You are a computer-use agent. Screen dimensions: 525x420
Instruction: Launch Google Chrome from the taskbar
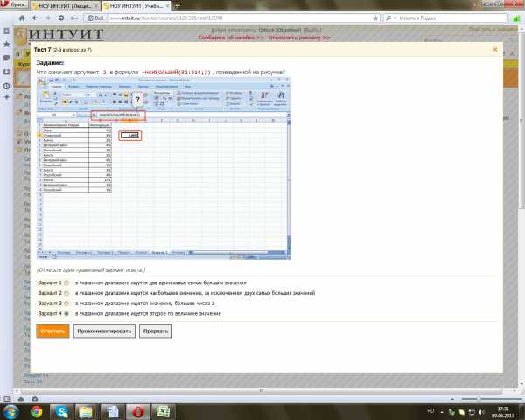point(36,412)
